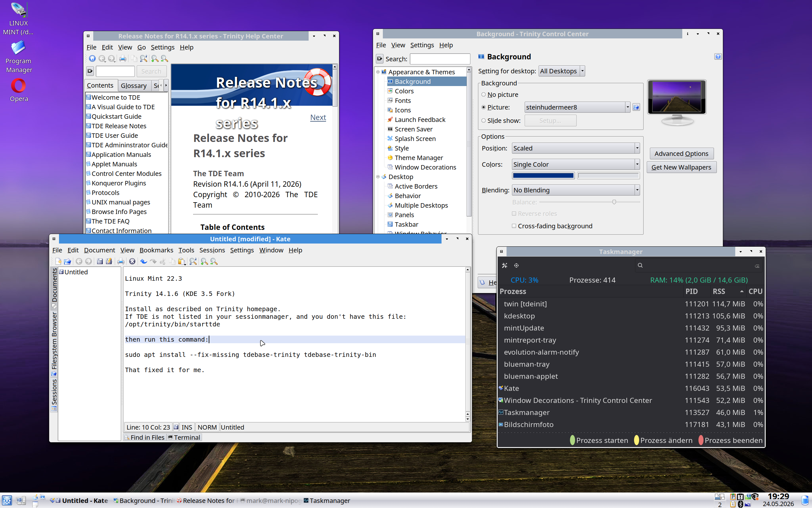
Task: Click the Find icon in Kate toolbar
Action: point(193,261)
